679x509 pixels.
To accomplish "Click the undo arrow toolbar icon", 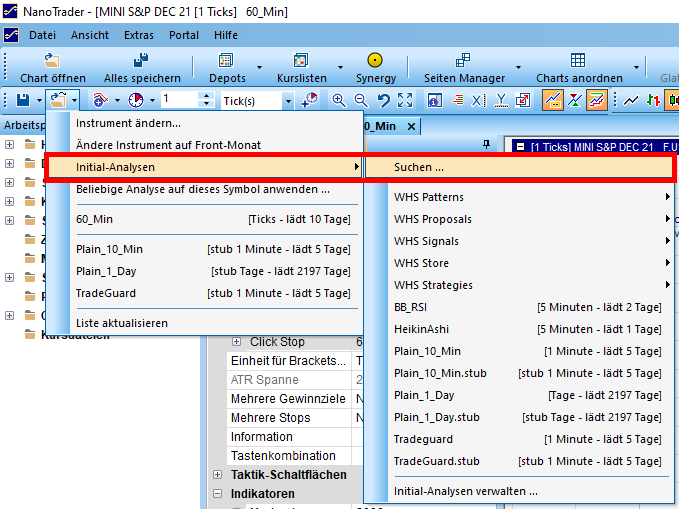I will pos(382,100).
